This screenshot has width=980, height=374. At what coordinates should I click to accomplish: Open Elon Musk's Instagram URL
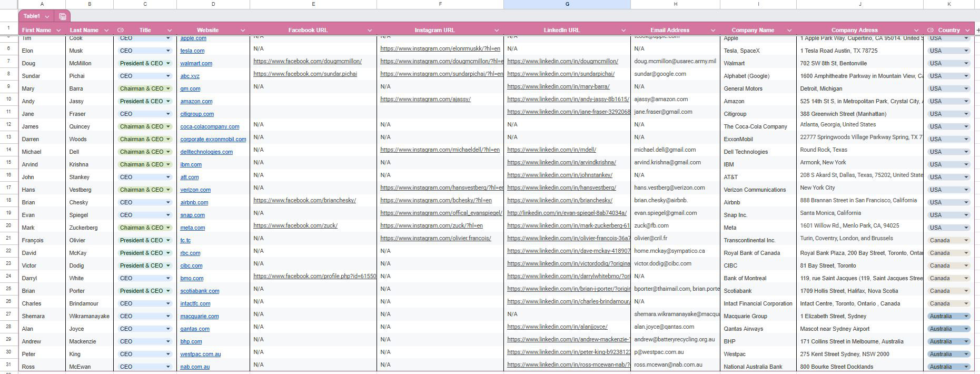(440, 48)
